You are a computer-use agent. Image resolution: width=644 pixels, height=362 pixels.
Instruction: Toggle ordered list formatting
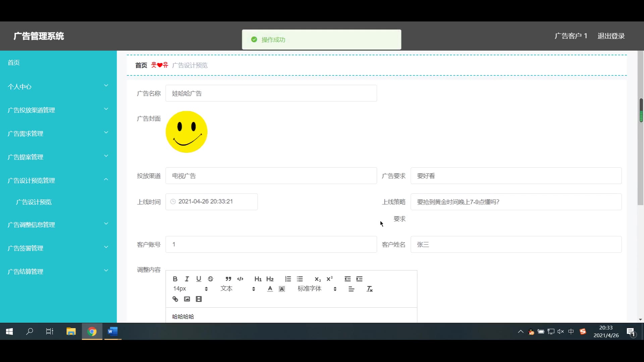(x=288, y=279)
